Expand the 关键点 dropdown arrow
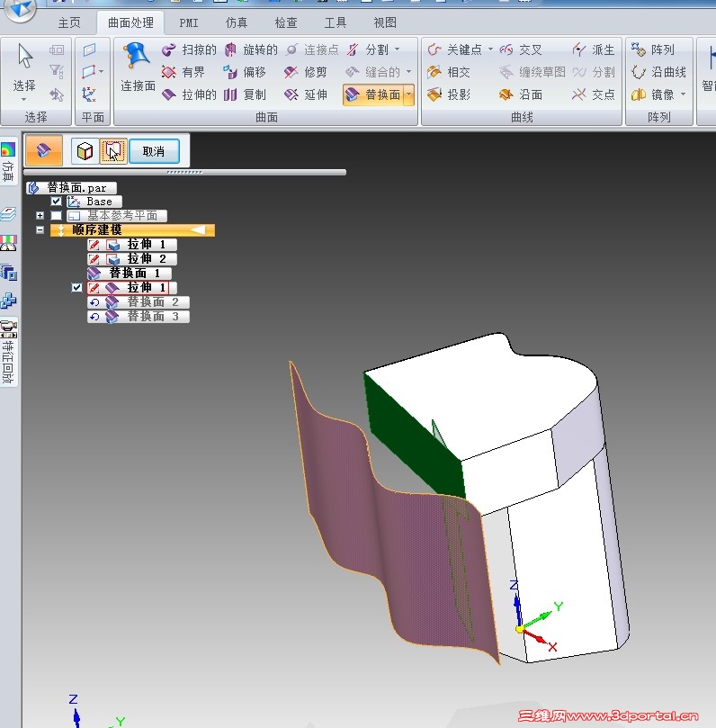Image resolution: width=716 pixels, height=728 pixels. pyautogui.click(x=490, y=49)
